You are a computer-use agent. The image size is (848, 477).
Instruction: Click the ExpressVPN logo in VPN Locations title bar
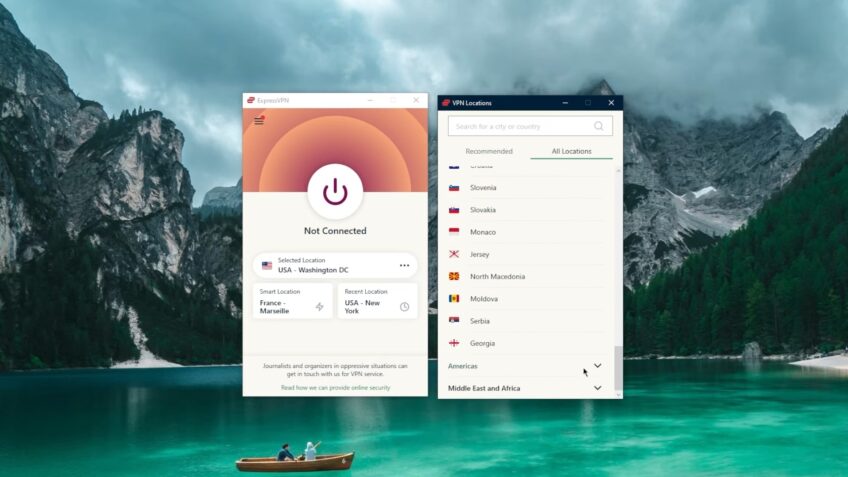446,103
